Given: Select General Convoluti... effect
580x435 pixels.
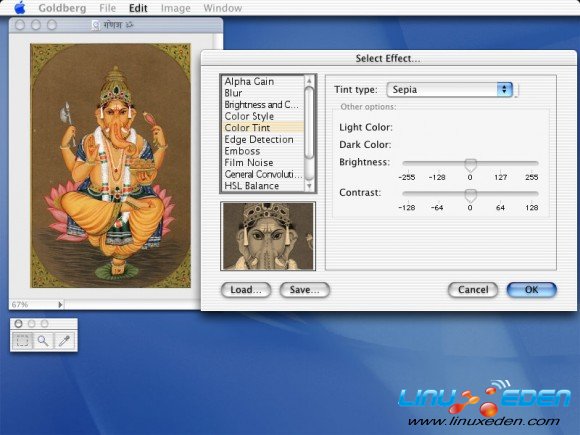Looking at the screenshot, I should click(x=263, y=174).
